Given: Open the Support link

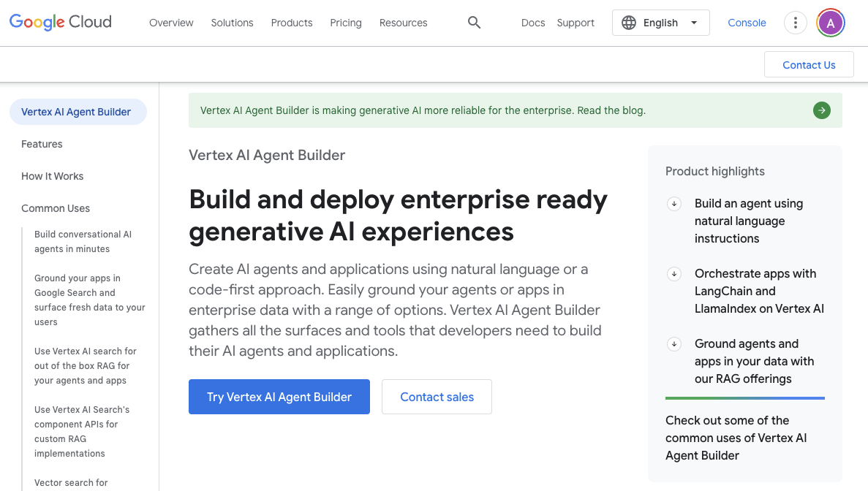Looking at the screenshot, I should (x=575, y=23).
